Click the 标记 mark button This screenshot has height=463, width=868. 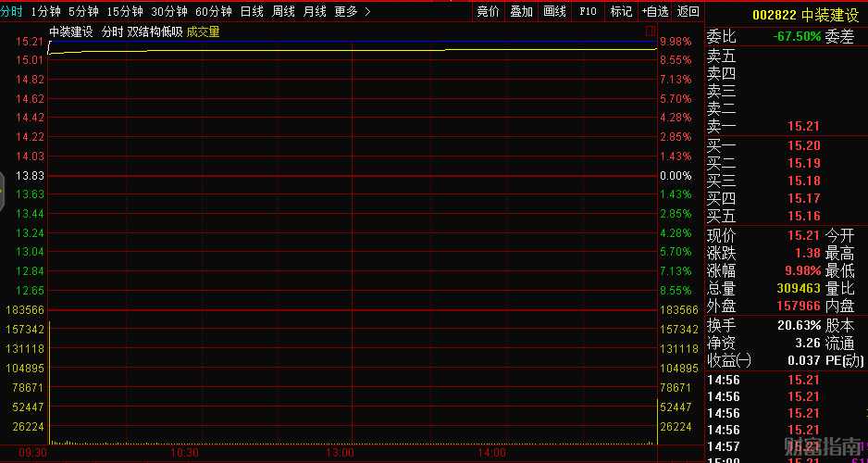(x=621, y=11)
